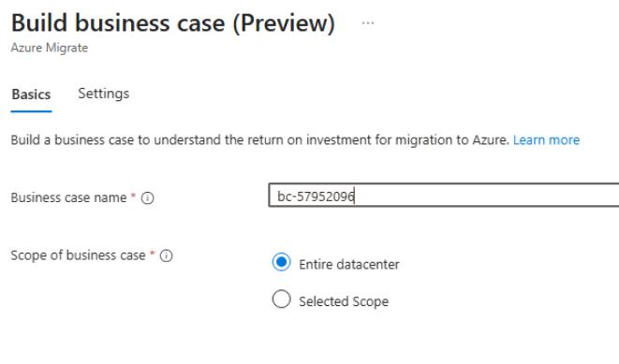Open the ellipsis more options menu
The width and height of the screenshot is (619, 364).
coord(367,23)
